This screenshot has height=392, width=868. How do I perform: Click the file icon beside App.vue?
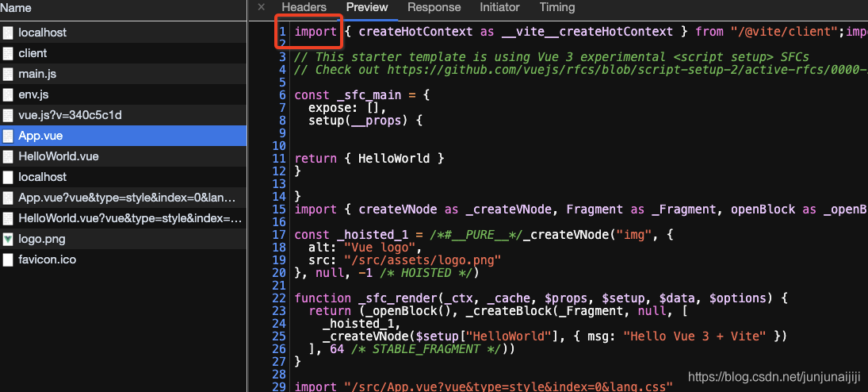[8, 136]
